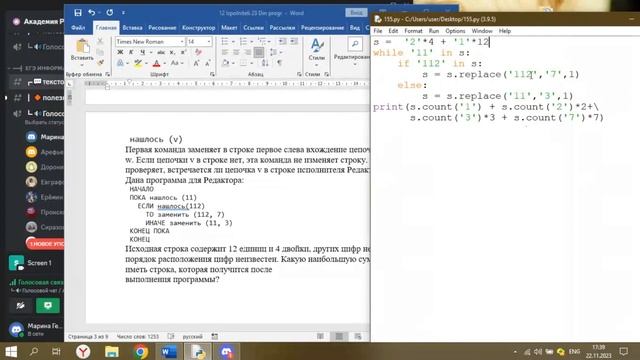The image size is (640, 360).
Task: Click the IDLE code editor area
Action: [x=505, y=189]
